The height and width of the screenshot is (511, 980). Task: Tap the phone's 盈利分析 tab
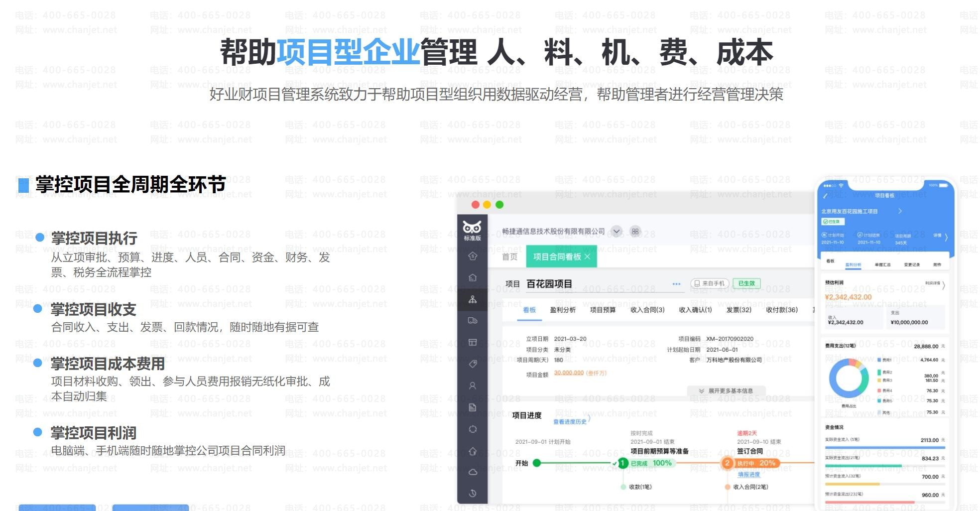pos(853,264)
